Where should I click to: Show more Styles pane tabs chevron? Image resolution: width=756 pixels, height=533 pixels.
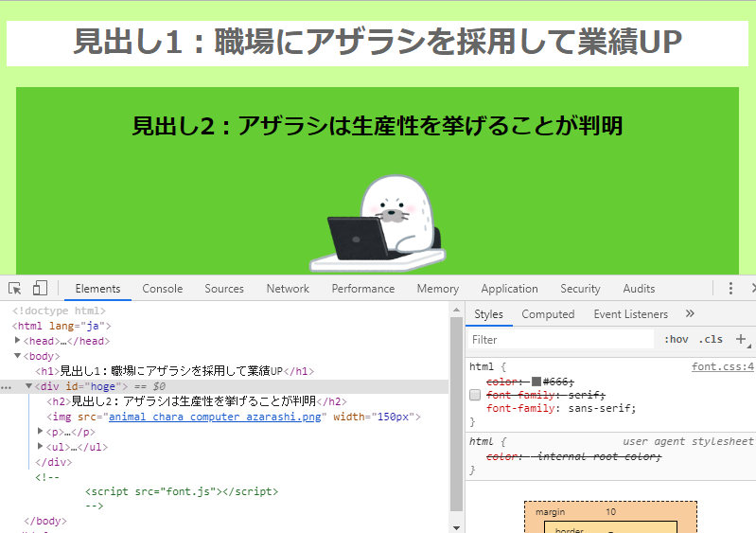click(x=690, y=313)
